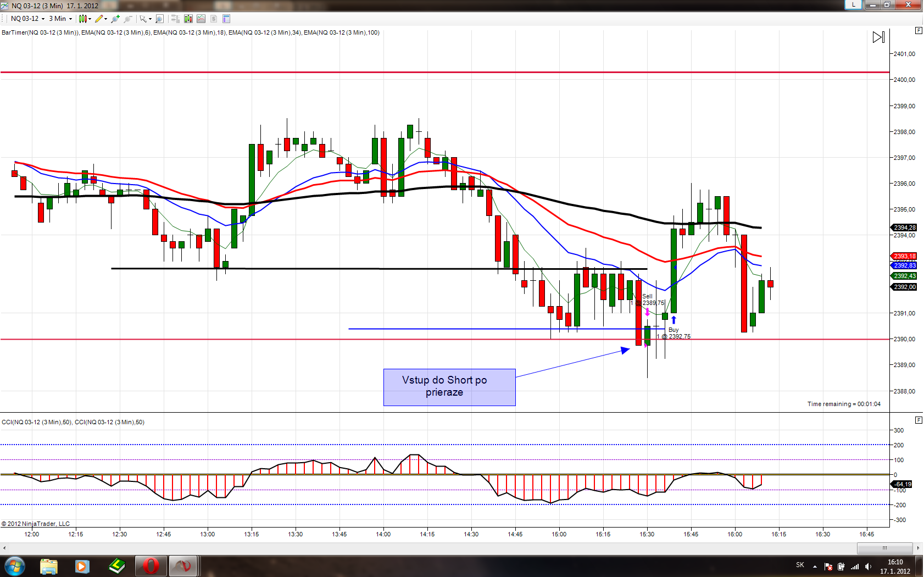Click the -64,19 CCI value marker
Viewport: 924px width, 577px height.
(x=901, y=484)
